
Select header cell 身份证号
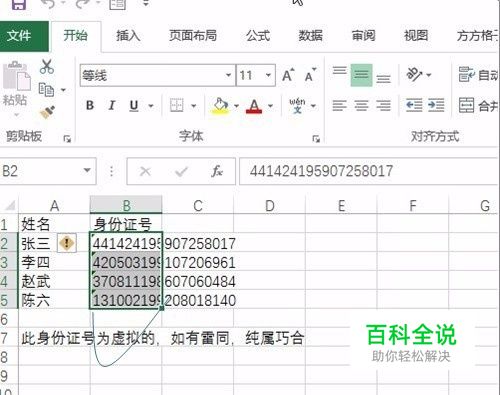[x=126, y=224]
